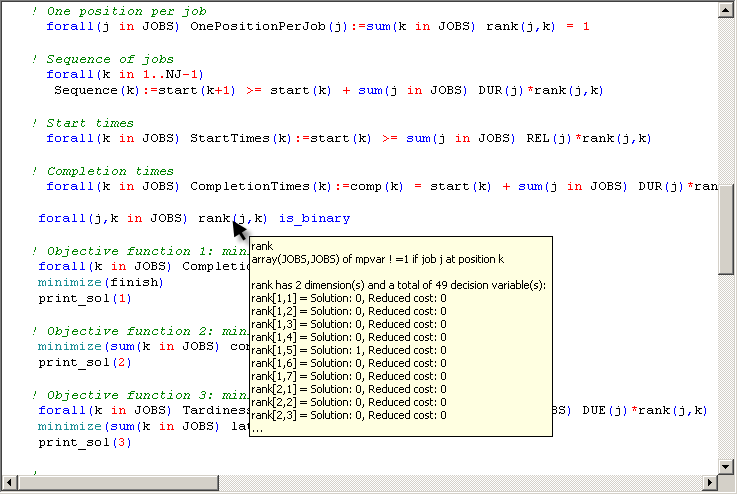Click the vertical scrollbar up arrow

(x=726, y=10)
